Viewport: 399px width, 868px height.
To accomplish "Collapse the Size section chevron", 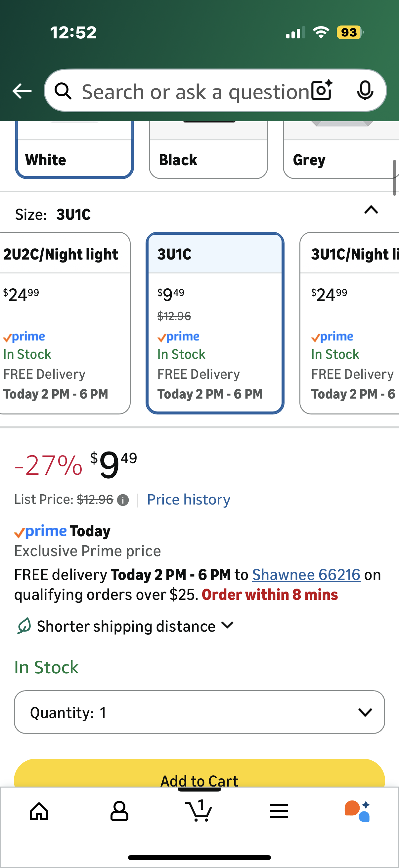I will tap(371, 210).
